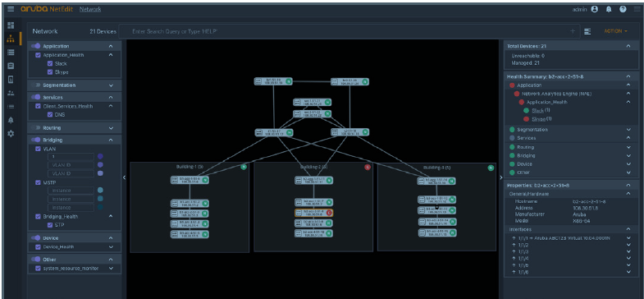This screenshot has width=644, height=299.
Task: Uncheck the Skype checkbox
Action: point(50,72)
